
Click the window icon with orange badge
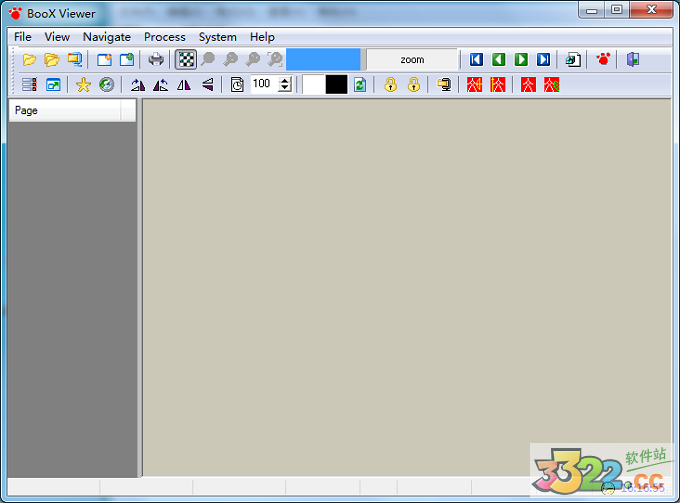104,59
